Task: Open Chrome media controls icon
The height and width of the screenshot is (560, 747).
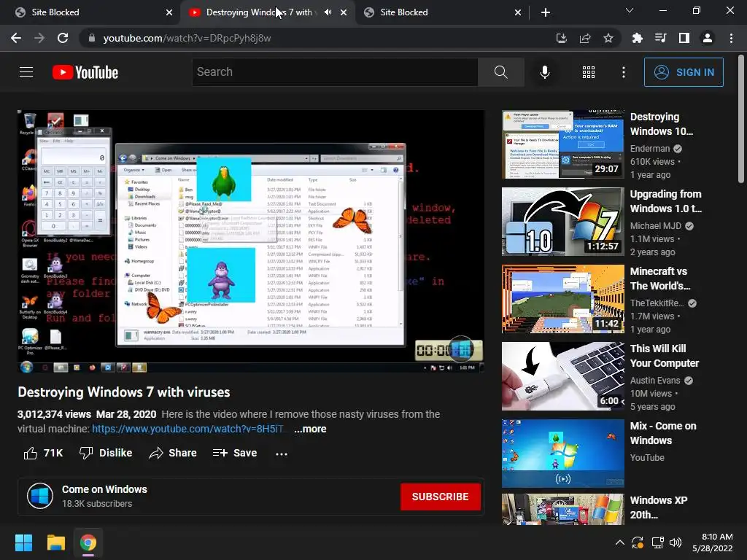Action: [660, 38]
